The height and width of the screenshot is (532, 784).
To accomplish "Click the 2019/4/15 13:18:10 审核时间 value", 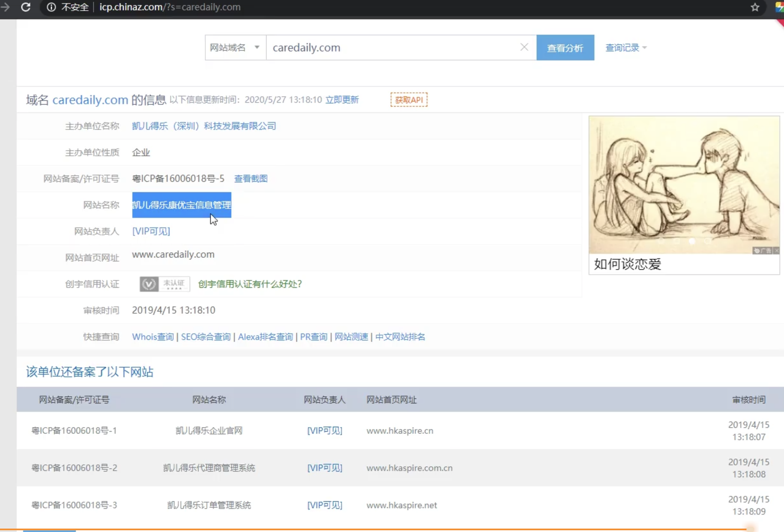I will point(174,310).
